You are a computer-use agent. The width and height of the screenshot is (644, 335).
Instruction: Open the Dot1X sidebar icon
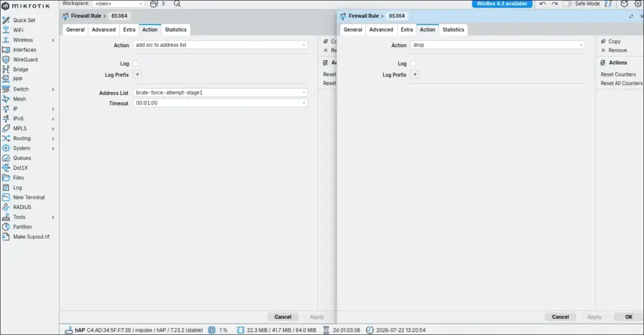tap(6, 168)
